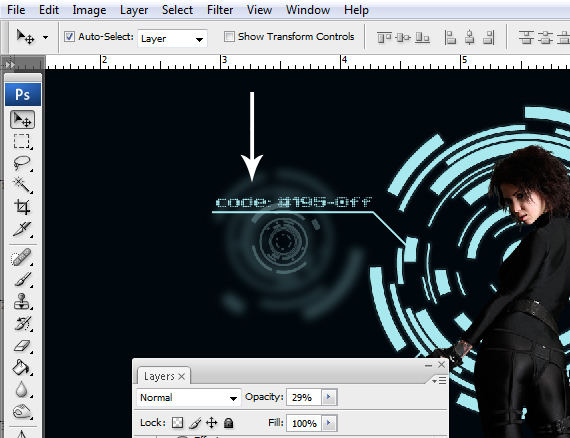Viewport: 570px width, 438px height.
Task: Select the Blur tool
Action: click(22, 389)
